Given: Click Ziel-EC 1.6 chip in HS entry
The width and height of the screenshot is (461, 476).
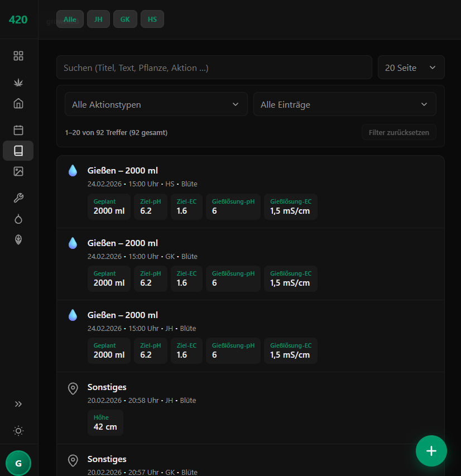Looking at the screenshot, I should click(186, 206).
